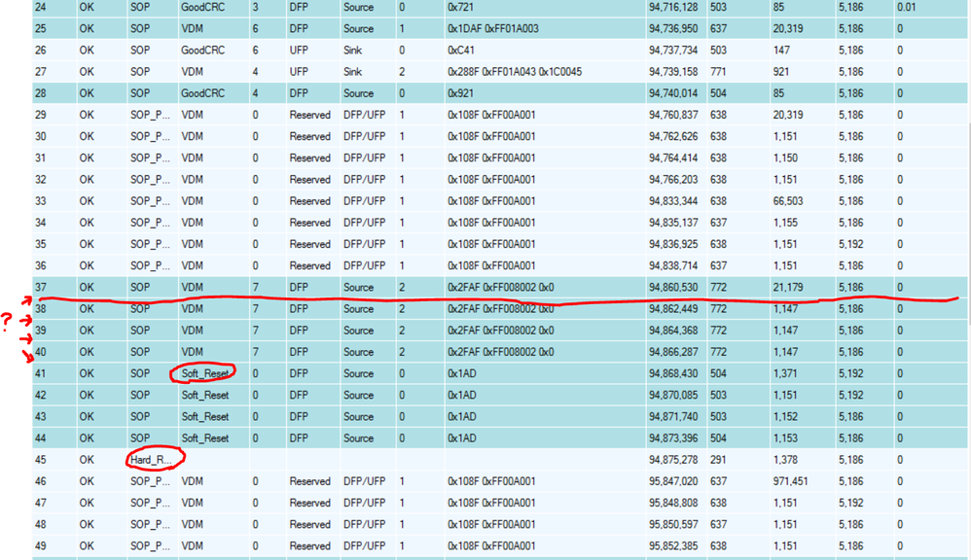Click the Source cell of row 40

coord(361,352)
